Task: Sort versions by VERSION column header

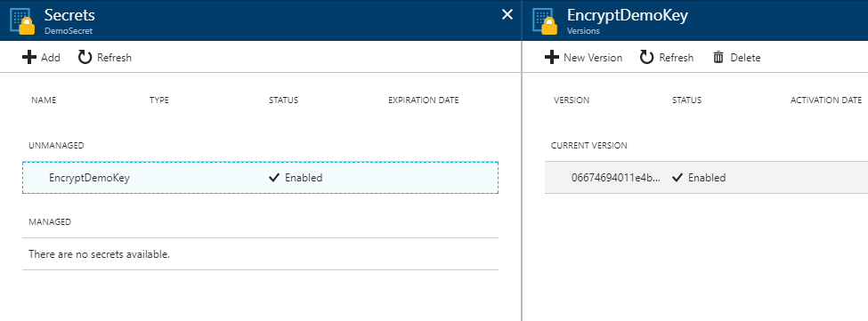Action: coord(572,100)
